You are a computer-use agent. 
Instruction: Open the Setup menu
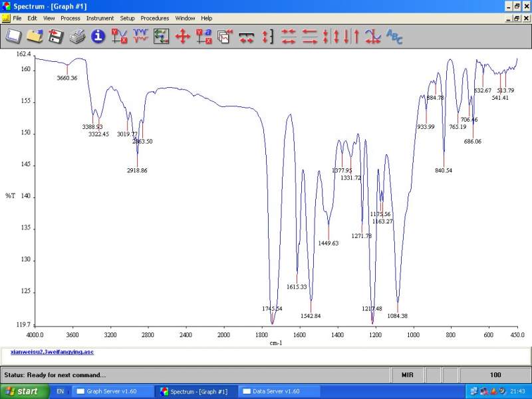(127, 19)
